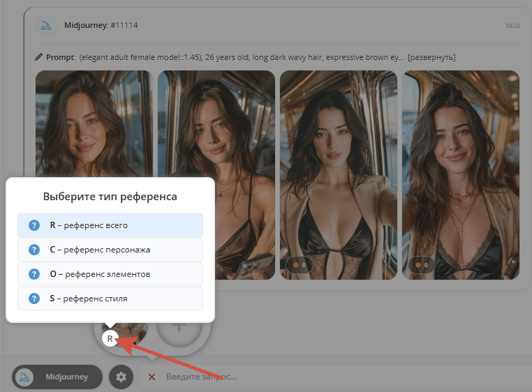The height and width of the screenshot is (392, 532).
Task: Add a reference with the plus button
Action: coord(179,331)
